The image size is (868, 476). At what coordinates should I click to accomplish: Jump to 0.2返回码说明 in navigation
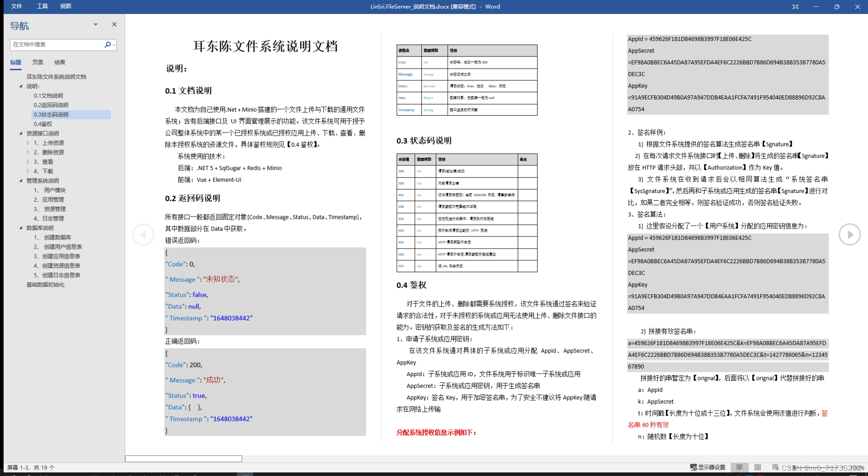(x=51, y=105)
